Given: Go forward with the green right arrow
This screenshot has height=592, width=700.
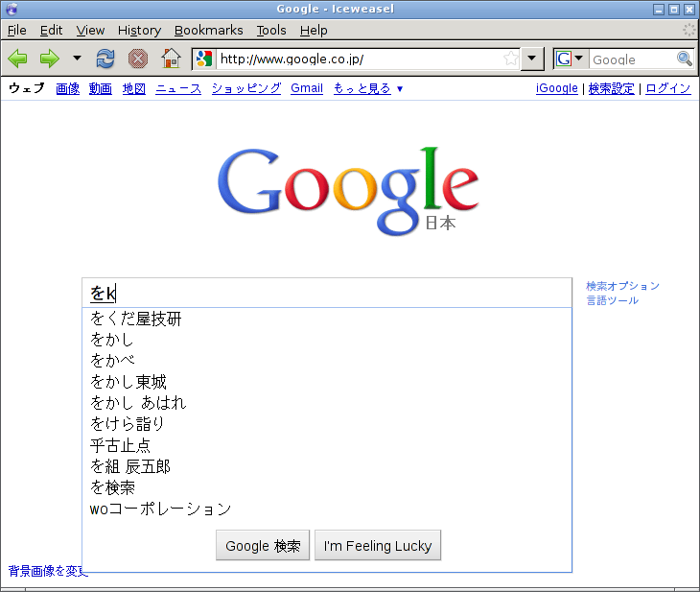Looking at the screenshot, I should (x=49, y=59).
